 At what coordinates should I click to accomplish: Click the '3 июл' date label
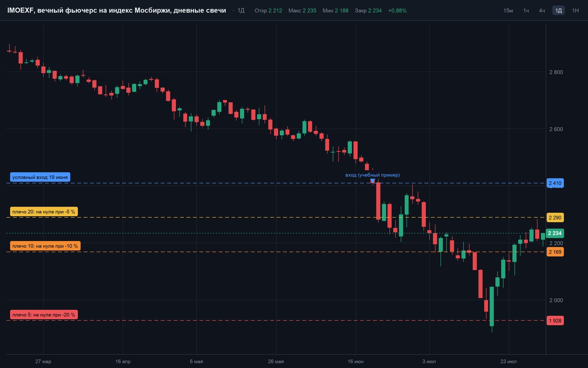(x=429, y=362)
